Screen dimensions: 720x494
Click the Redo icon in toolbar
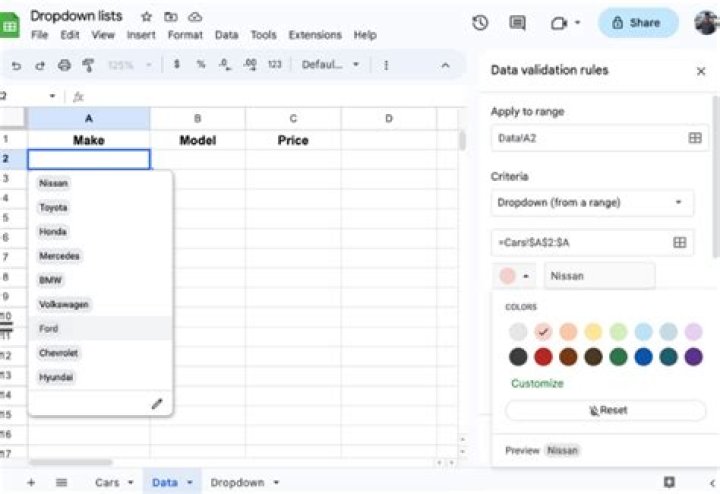pos(40,66)
